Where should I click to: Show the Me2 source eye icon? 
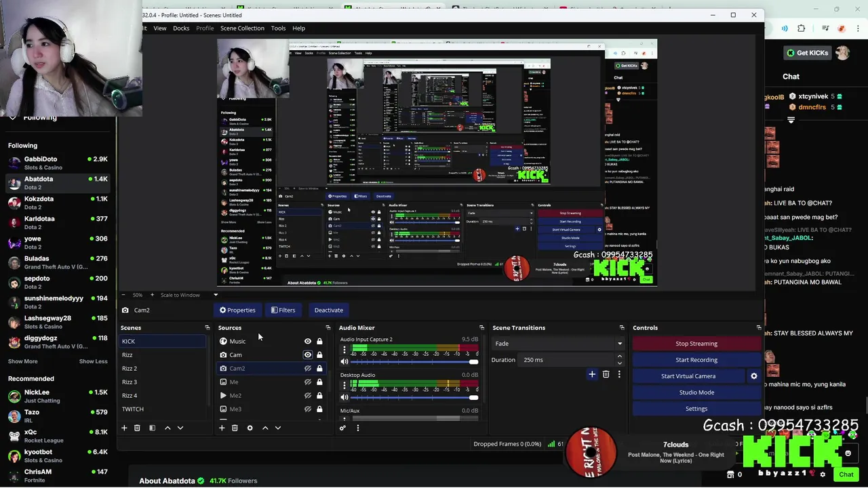click(x=308, y=395)
